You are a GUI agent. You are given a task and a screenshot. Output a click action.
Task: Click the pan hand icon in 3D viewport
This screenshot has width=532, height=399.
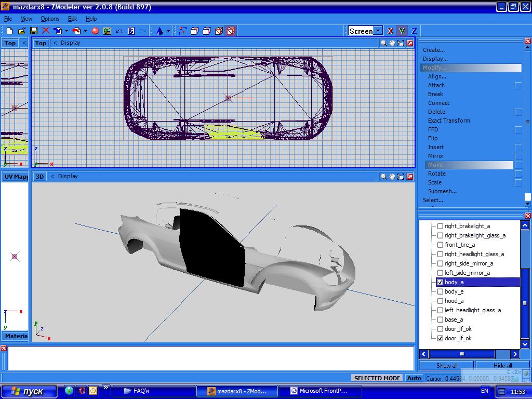392,177
